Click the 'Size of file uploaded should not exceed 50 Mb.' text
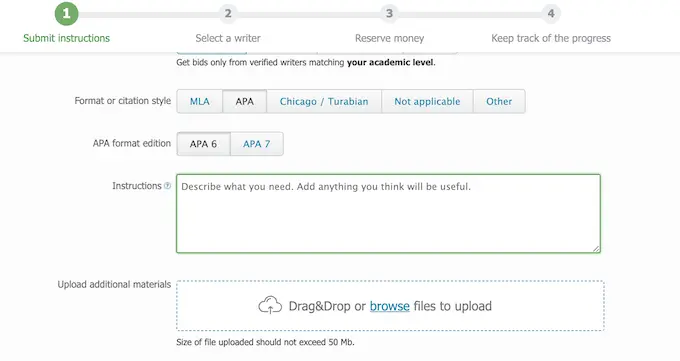Viewport: 680px width, 361px height. tap(265, 342)
